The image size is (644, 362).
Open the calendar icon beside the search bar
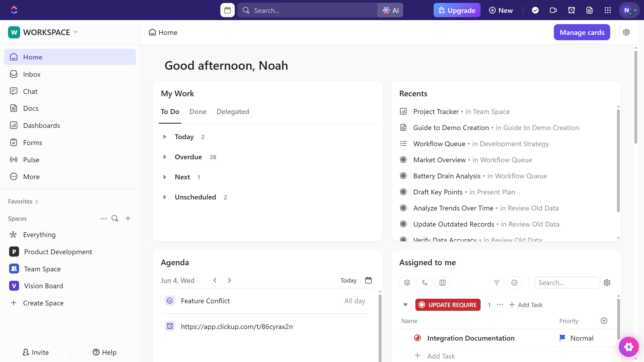[227, 10]
